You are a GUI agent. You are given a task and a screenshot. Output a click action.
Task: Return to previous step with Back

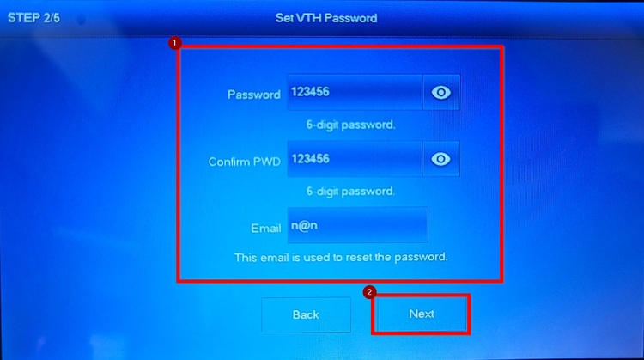click(x=306, y=314)
